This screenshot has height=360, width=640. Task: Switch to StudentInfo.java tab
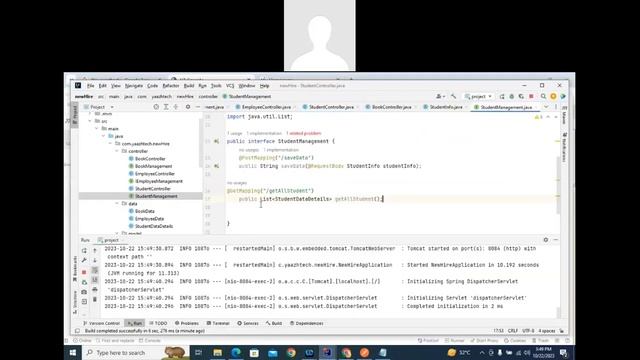tap(446, 107)
